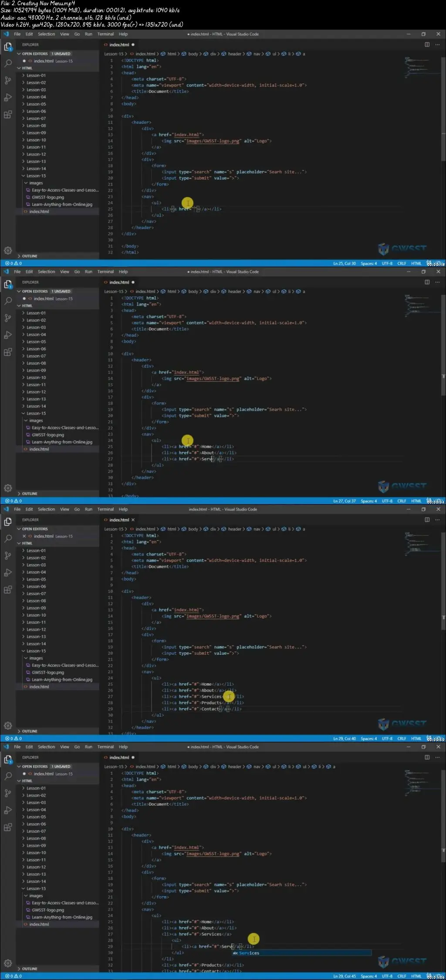Viewport: 446px width, 980px height.
Task: Collapse Lesson-15 folder in the Col 37 window
Action: coord(36,413)
